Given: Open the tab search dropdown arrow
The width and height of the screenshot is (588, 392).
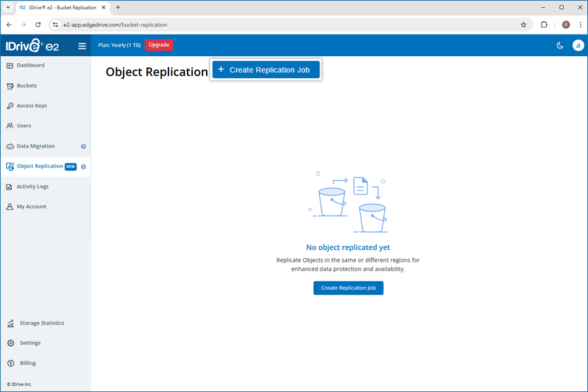Looking at the screenshot, I should 7,7.
